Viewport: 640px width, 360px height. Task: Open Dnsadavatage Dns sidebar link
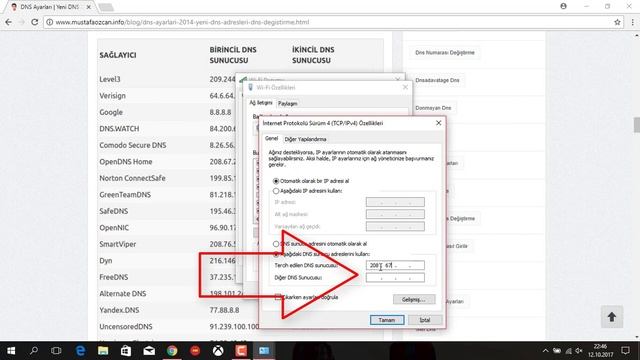point(437,80)
